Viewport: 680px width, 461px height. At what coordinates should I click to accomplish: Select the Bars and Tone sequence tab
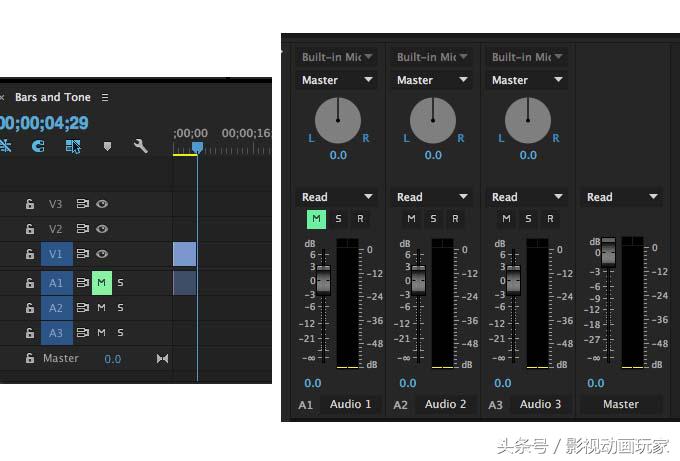click(52, 98)
